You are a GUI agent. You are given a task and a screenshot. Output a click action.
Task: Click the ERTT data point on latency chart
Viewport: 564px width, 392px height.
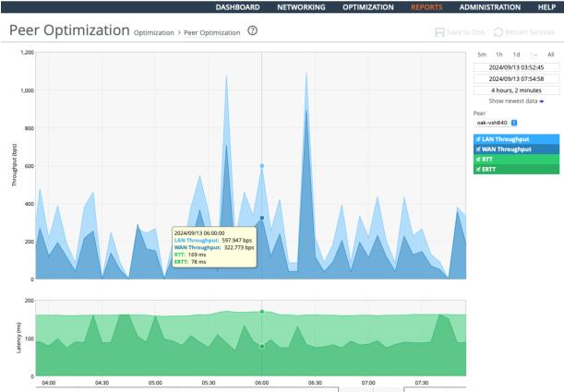click(262, 346)
